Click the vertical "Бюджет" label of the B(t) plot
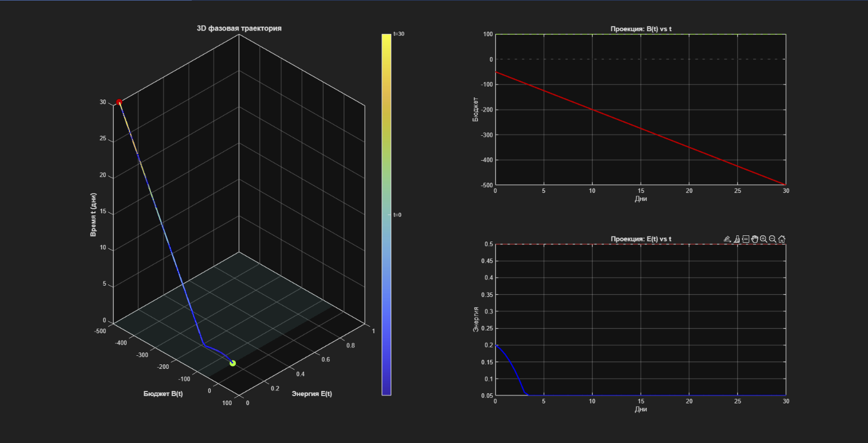 [476, 110]
